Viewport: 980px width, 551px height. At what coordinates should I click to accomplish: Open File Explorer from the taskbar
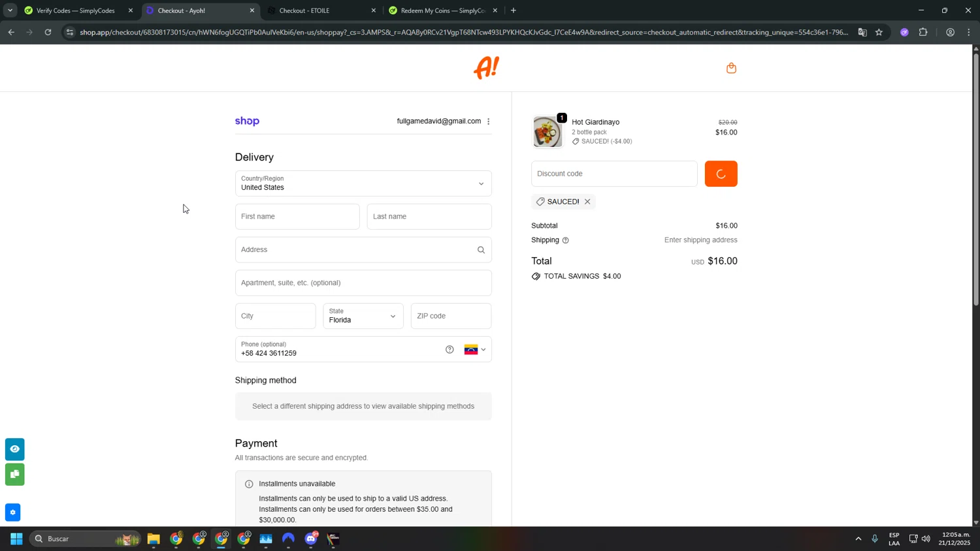coord(154,539)
